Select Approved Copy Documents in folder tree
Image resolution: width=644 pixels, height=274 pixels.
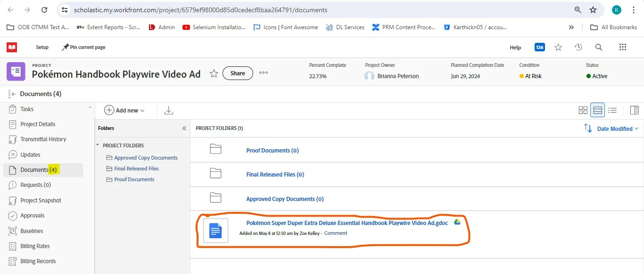click(146, 158)
